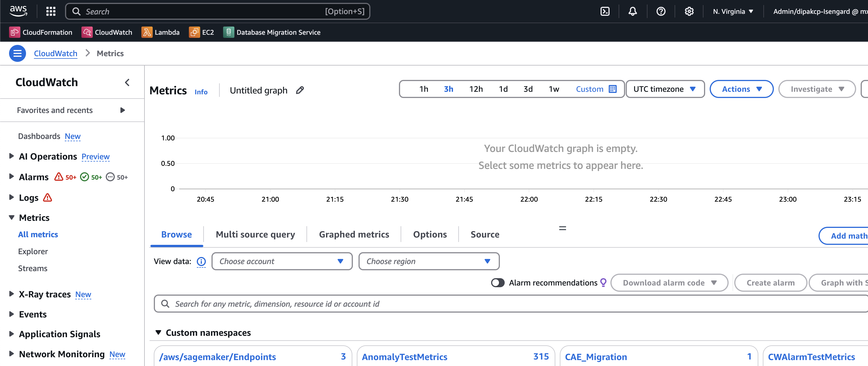Click the View data info icon
The image size is (868, 366).
201,261
